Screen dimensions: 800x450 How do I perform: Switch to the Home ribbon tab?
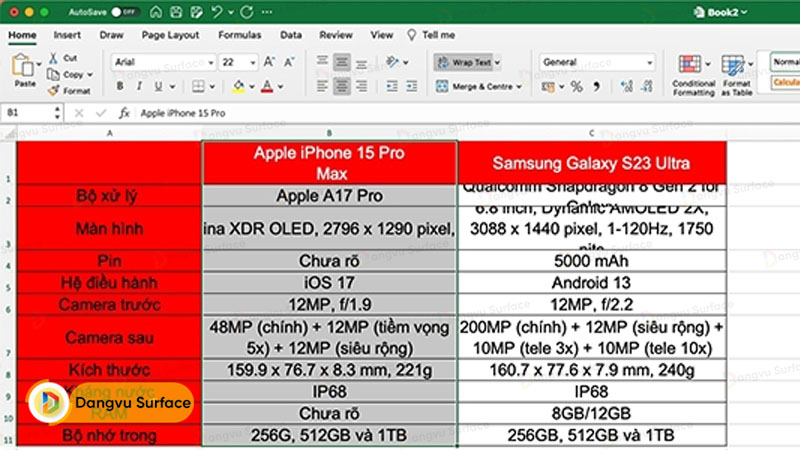pos(22,35)
